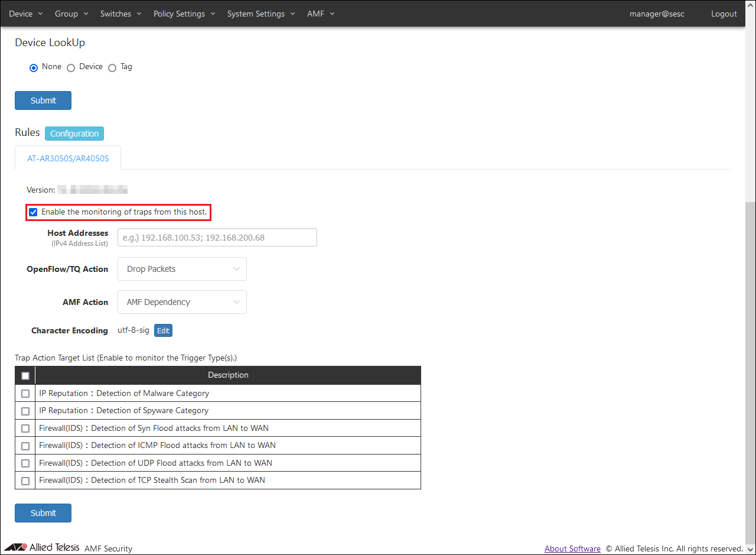Open the Policy Settings menu
The width and height of the screenshot is (756, 555).
coord(184,14)
